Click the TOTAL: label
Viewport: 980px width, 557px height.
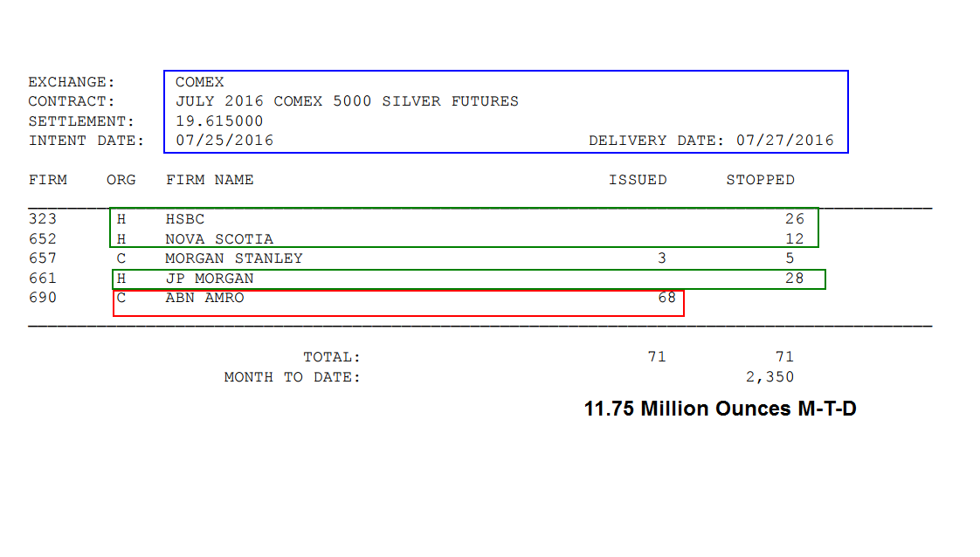tap(332, 357)
